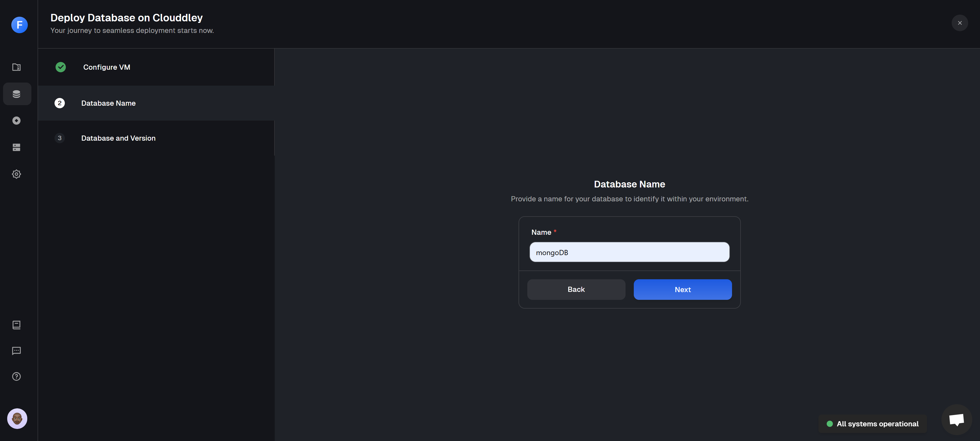Screen dimensions: 980x441
Task: Open the settings gear sidebar icon
Action: pos(16,174)
